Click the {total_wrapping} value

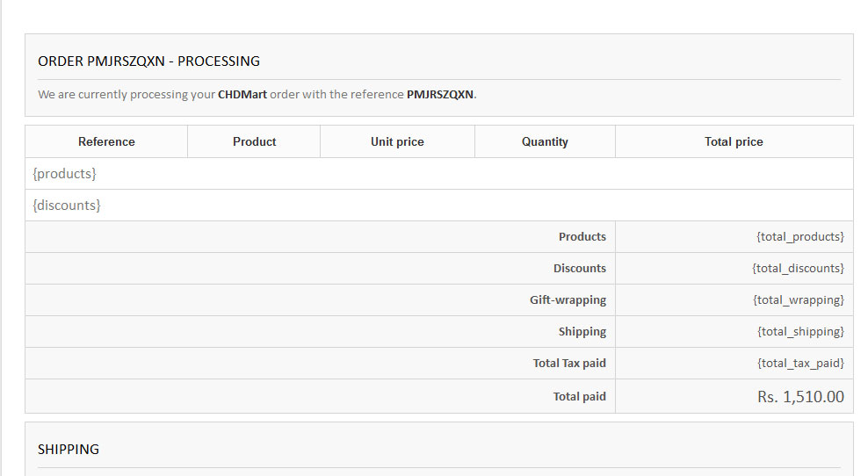click(x=798, y=300)
